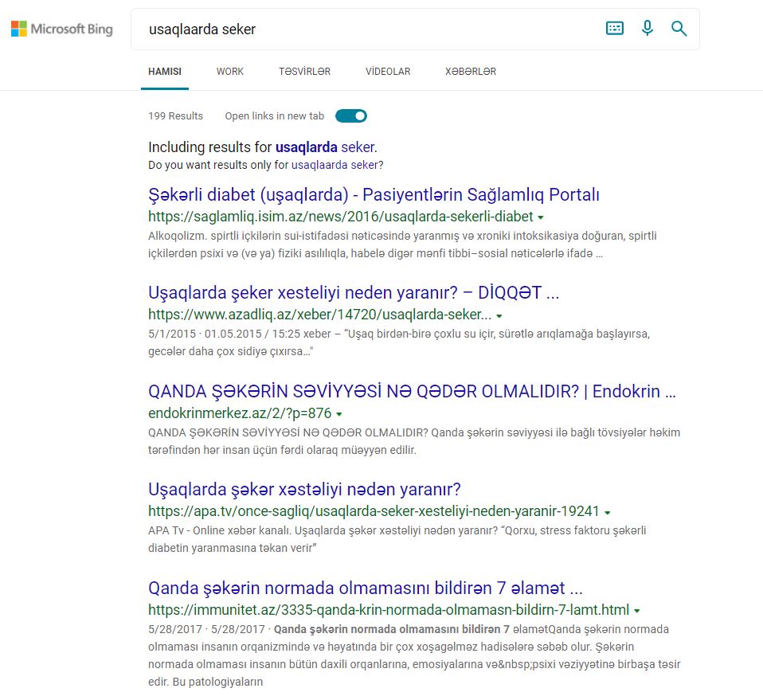
Task: Expand options arrow beside azadliq.az result URL
Action: pyautogui.click(x=499, y=315)
